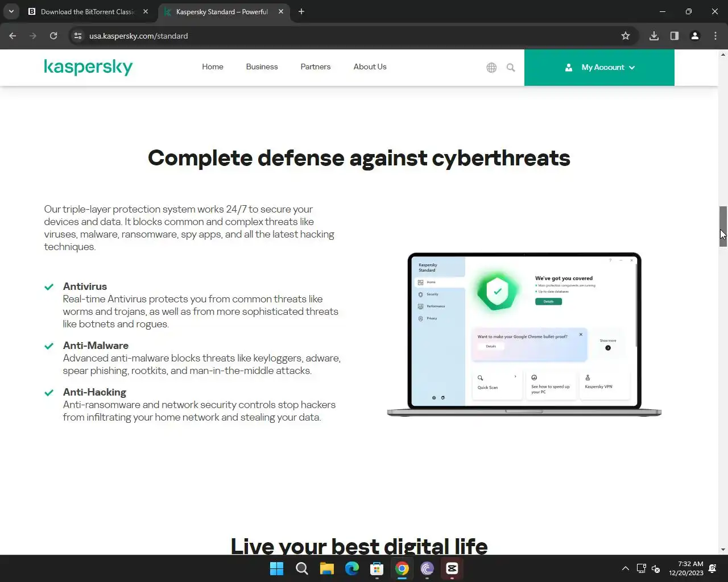Close the Kaspersky Standard tab
The height and width of the screenshot is (582, 728).
click(281, 11)
